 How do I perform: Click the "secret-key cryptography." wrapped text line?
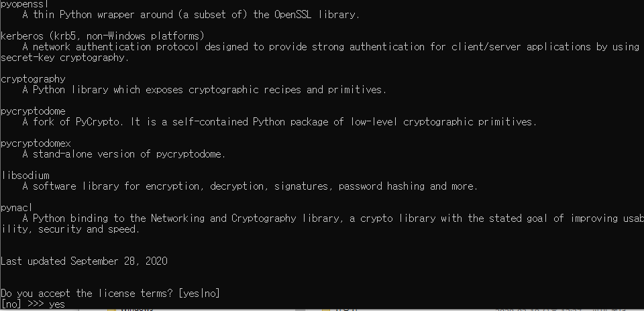pos(64,58)
